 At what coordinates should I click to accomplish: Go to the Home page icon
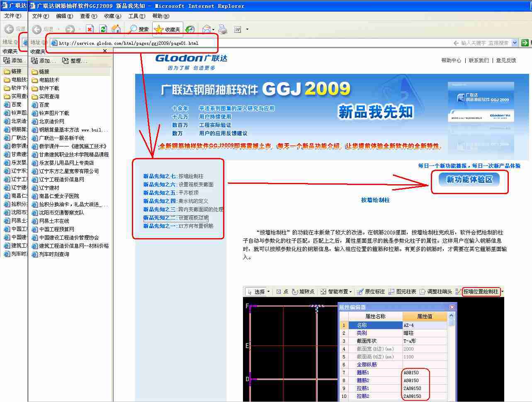117,29
